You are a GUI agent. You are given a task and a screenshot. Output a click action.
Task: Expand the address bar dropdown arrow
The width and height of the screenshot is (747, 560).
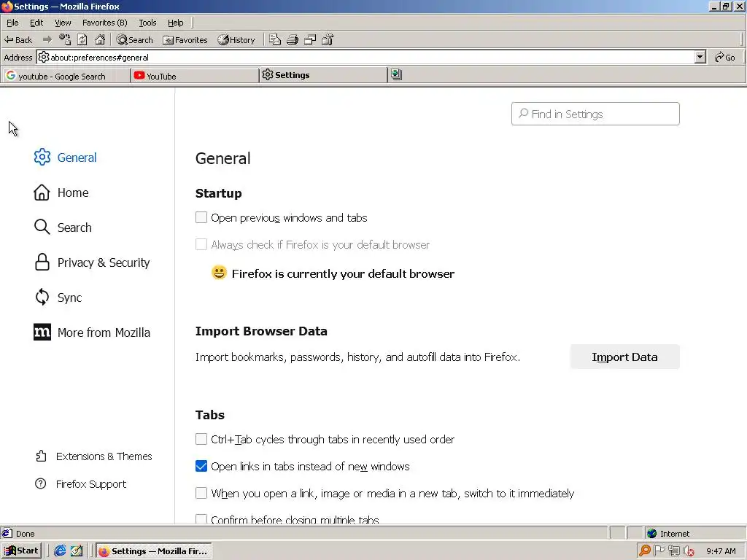(x=700, y=57)
